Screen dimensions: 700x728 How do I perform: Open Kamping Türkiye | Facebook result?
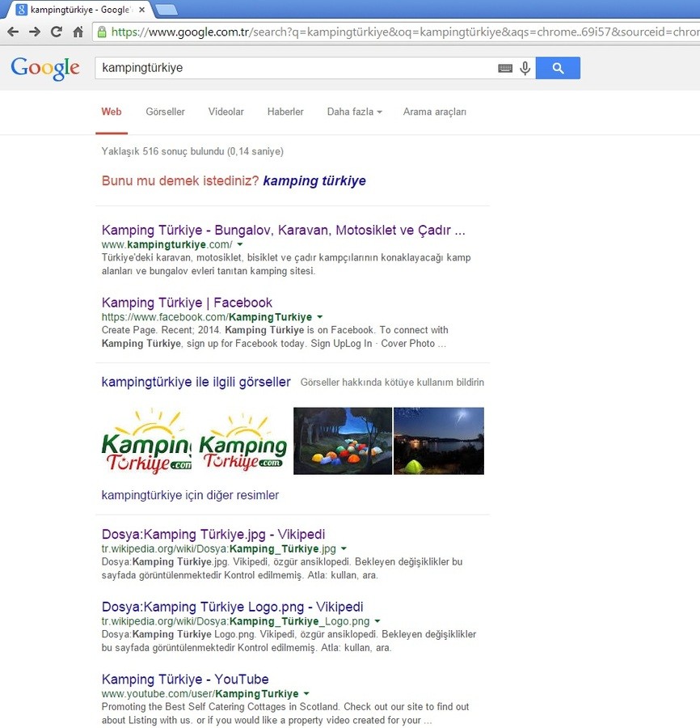coord(187,303)
